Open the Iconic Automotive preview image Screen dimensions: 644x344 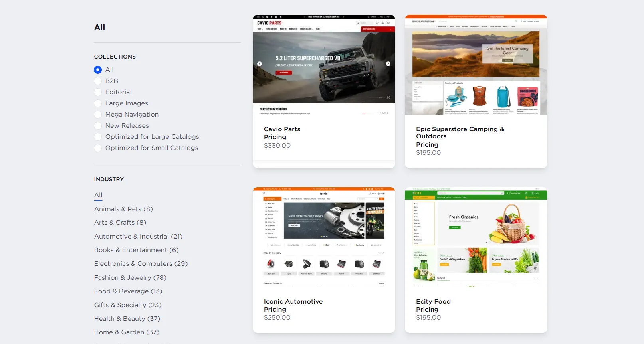click(324, 237)
